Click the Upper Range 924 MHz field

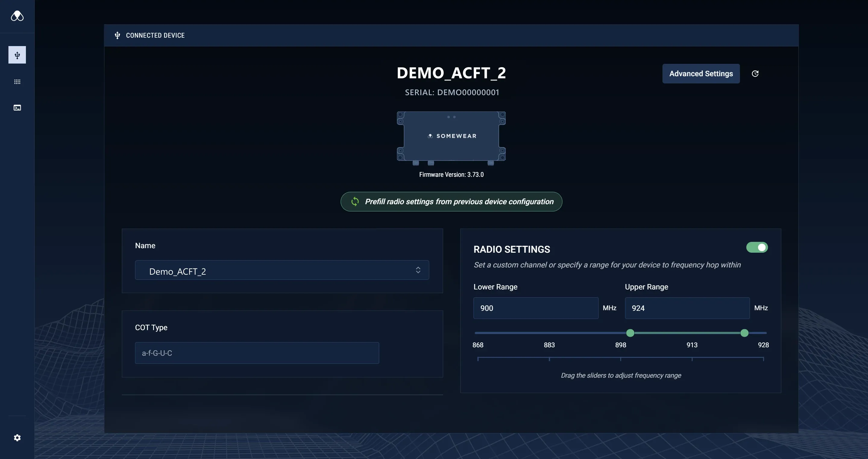coord(687,308)
